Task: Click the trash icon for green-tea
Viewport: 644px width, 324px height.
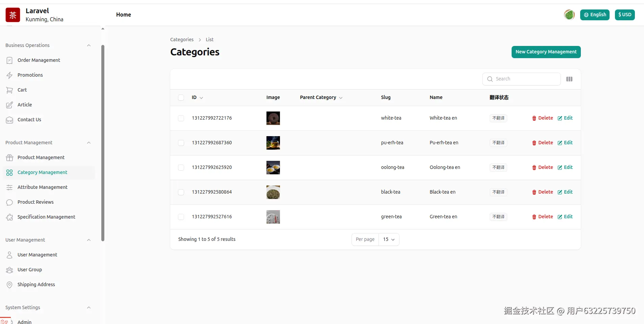Action: coord(534,217)
